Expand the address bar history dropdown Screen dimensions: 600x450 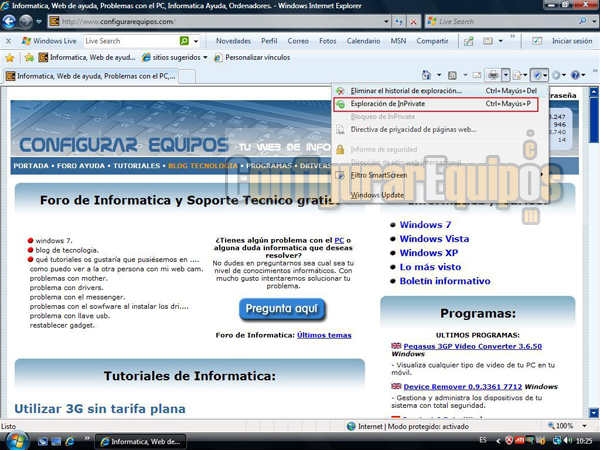click(386, 22)
